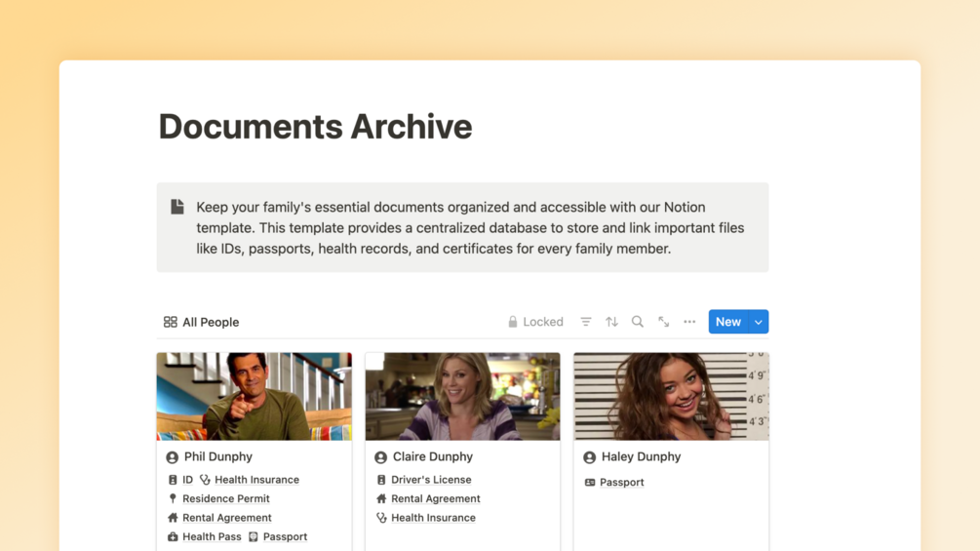The height and width of the screenshot is (551, 980).
Task: Expand the New button dropdown arrow
Action: tap(758, 322)
